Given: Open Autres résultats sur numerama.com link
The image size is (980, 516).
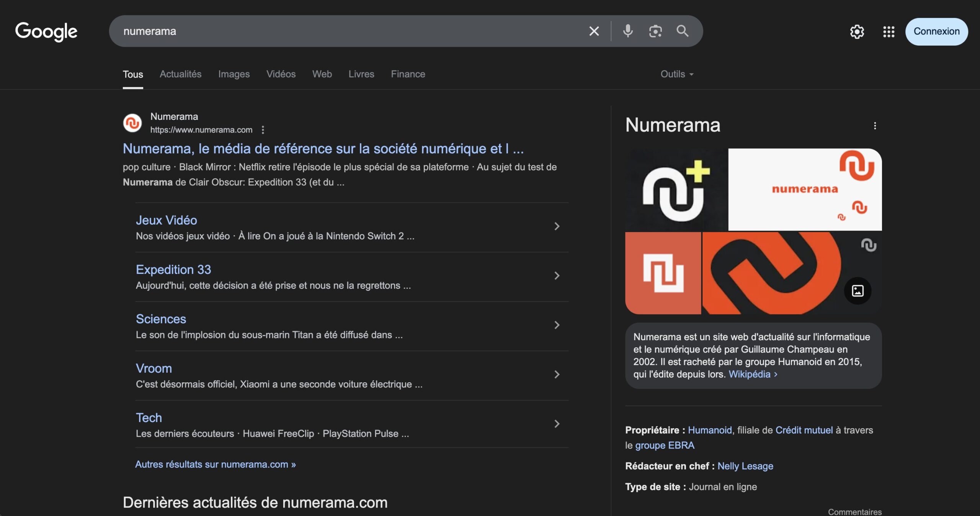Looking at the screenshot, I should click(215, 464).
